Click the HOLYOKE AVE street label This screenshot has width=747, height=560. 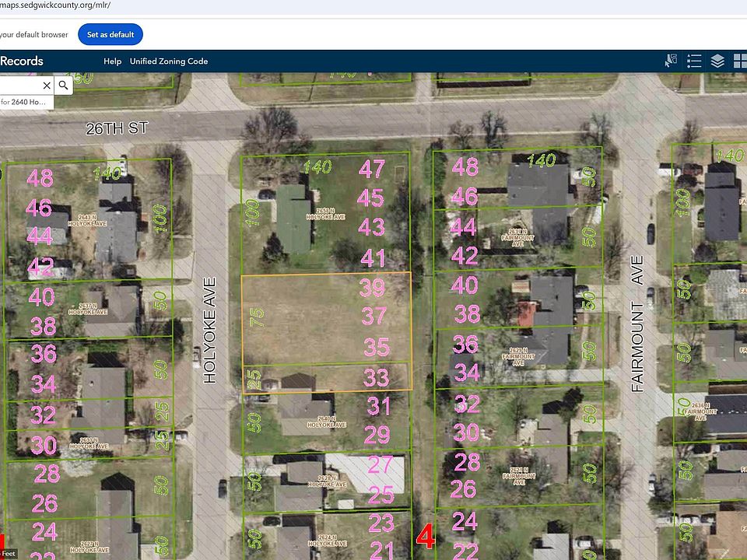click(209, 331)
